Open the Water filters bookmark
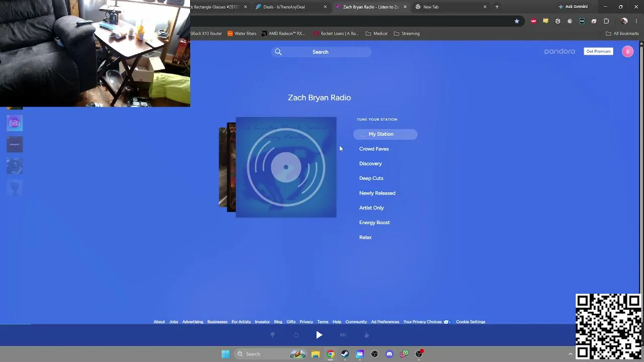The width and height of the screenshot is (644, 362). pyautogui.click(x=242, y=34)
